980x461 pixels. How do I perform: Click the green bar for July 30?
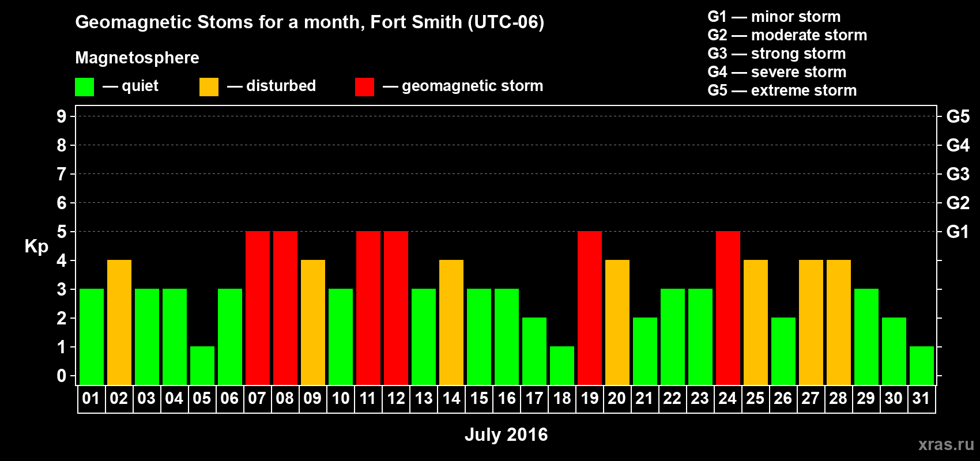pyautogui.click(x=894, y=352)
